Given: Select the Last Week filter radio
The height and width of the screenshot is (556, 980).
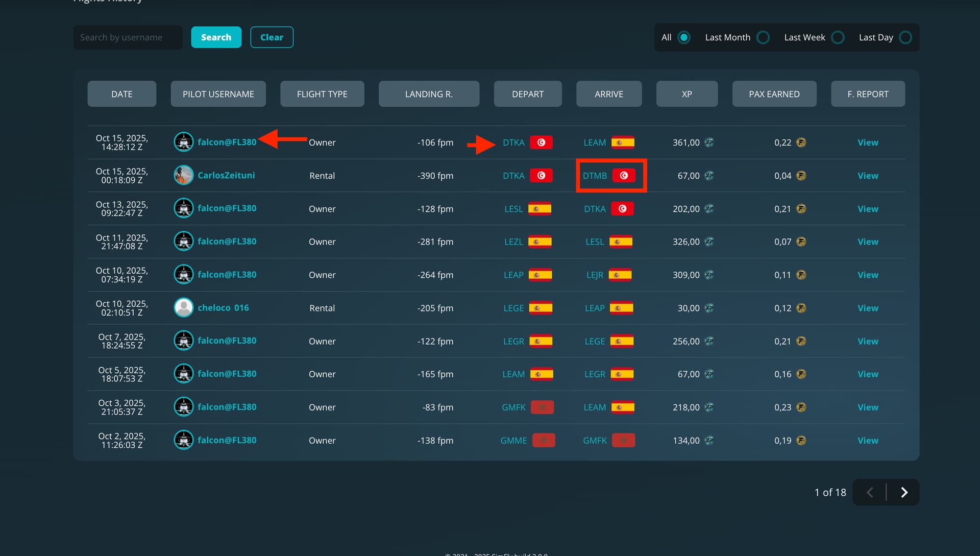Looking at the screenshot, I should pyautogui.click(x=838, y=37).
